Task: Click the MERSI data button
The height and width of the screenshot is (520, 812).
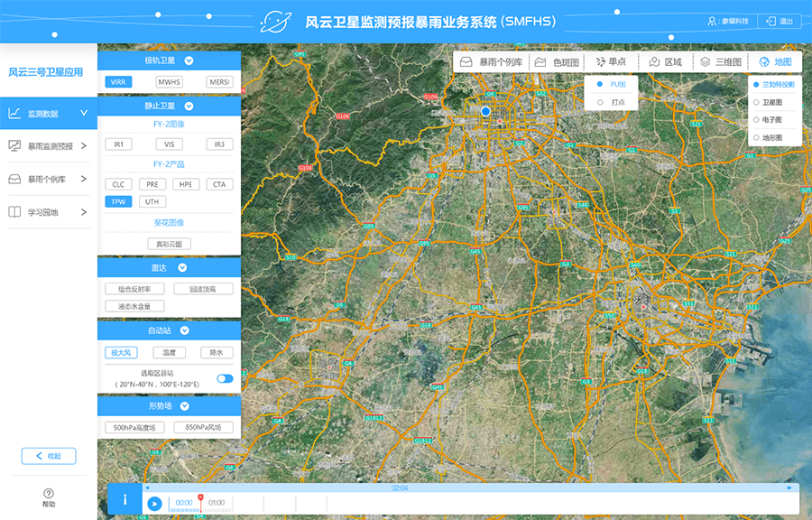Action: pos(219,82)
